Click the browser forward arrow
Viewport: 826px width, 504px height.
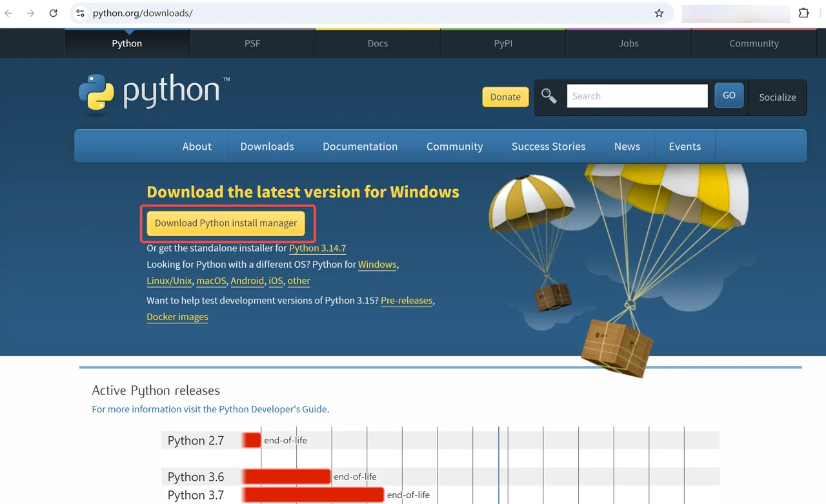[x=30, y=13]
